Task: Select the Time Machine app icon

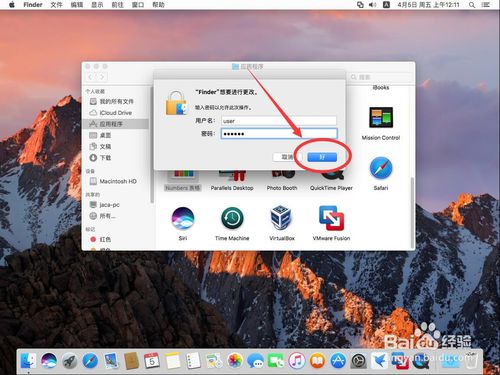Action: (x=232, y=218)
